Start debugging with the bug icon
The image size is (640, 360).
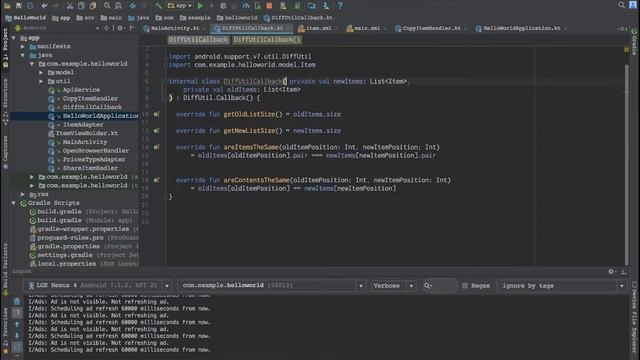point(223,6)
